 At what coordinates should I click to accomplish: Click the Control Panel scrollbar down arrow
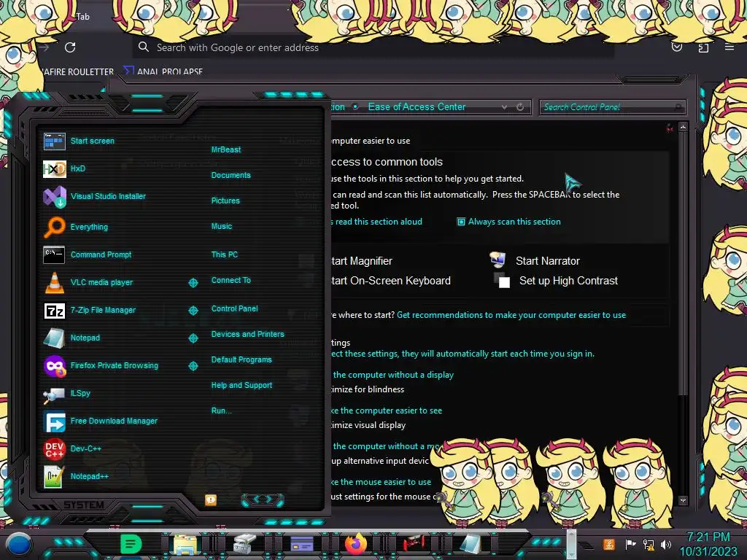683,500
